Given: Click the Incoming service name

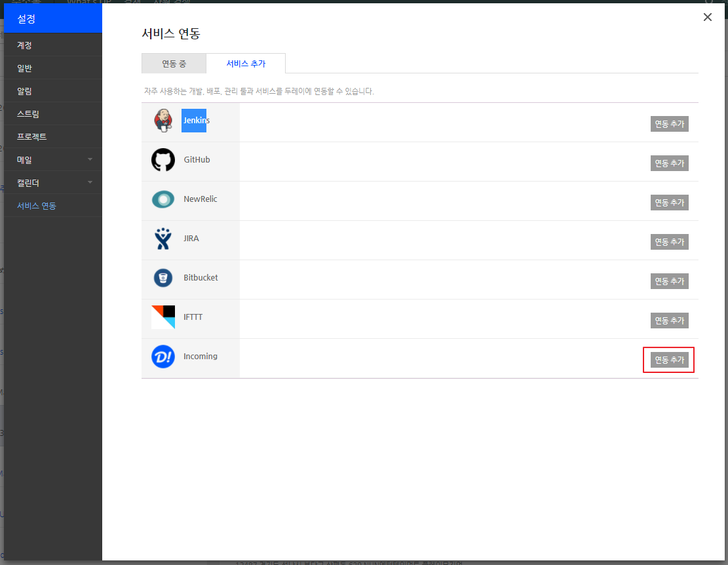Looking at the screenshot, I should [200, 357].
